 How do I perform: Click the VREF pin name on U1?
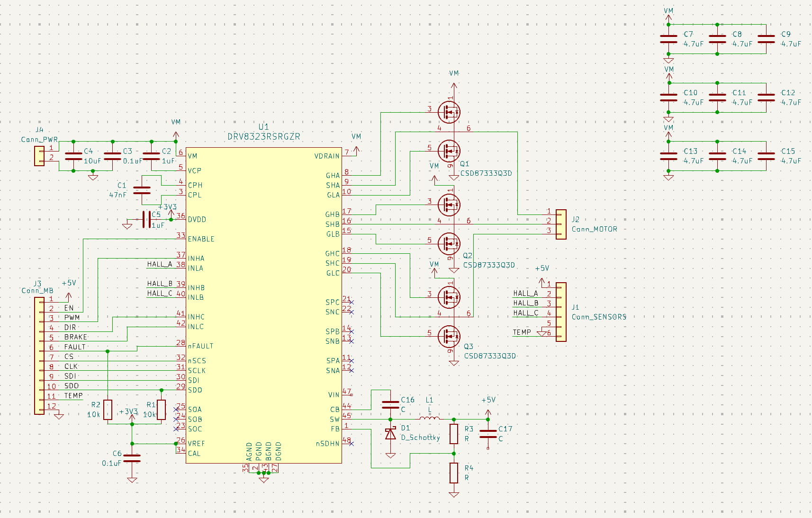tap(197, 444)
